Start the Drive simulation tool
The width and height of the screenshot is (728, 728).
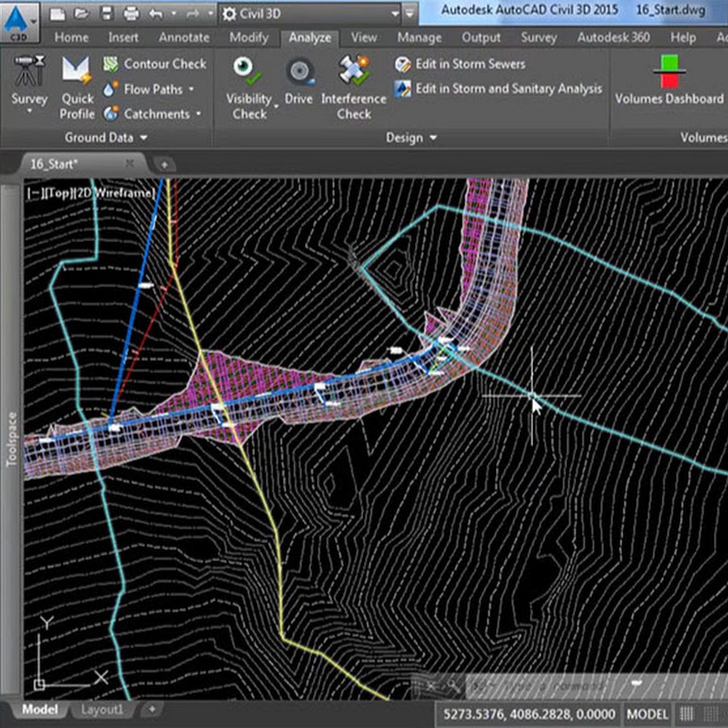(298, 83)
